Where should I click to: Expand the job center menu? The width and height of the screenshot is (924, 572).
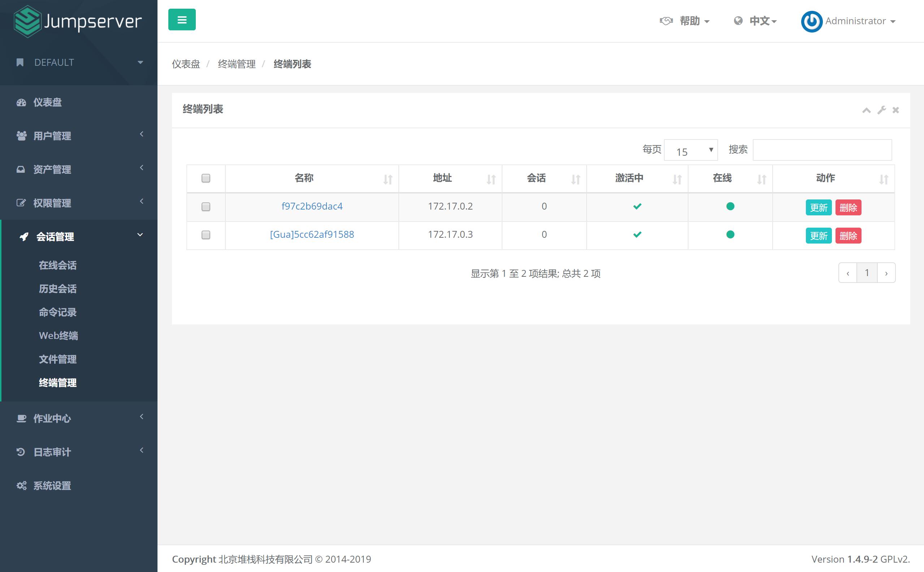click(x=79, y=418)
